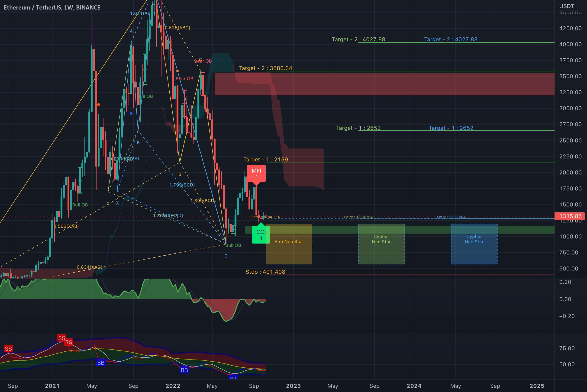Click the green Target - 1 : 2652 label

pos(358,128)
